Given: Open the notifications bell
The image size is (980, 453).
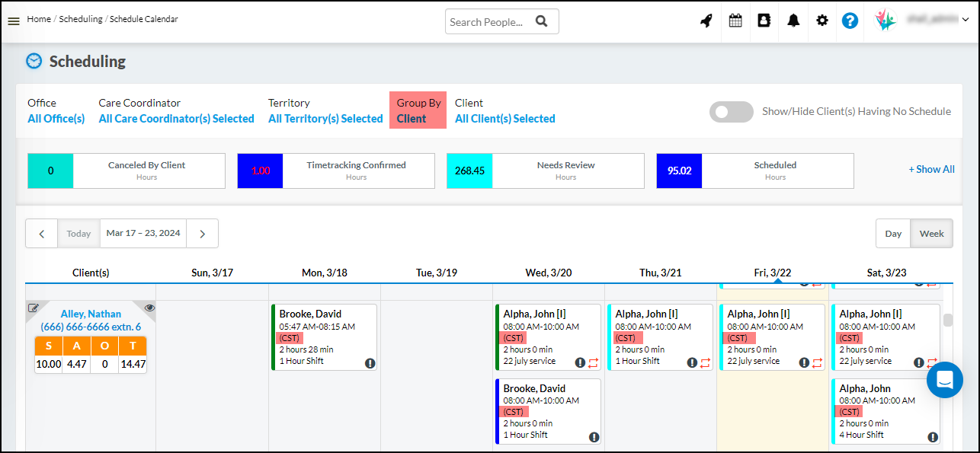Looking at the screenshot, I should pyautogui.click(x=793, y=21).
